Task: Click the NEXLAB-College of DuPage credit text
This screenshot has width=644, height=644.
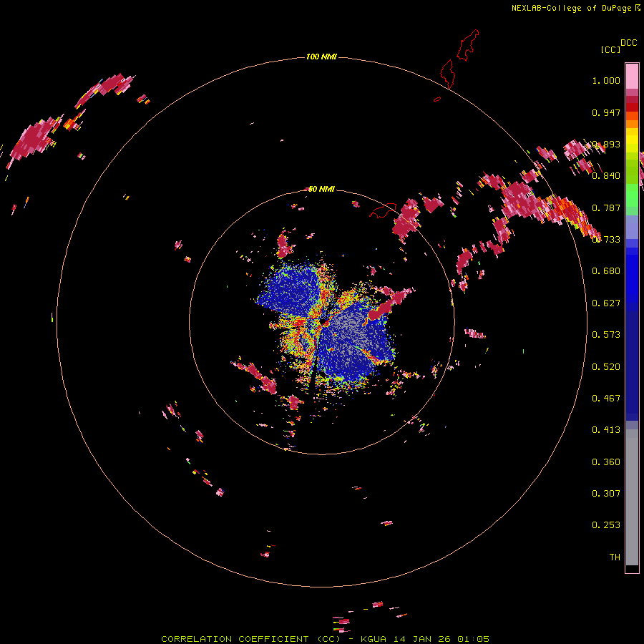Action: pos(571,8)
